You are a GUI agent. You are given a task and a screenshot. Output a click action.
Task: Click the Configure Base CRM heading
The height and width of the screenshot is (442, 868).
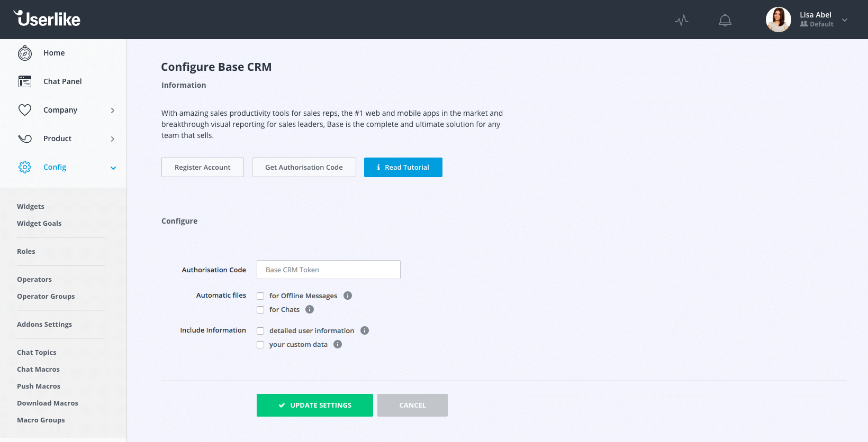point(216,67)
